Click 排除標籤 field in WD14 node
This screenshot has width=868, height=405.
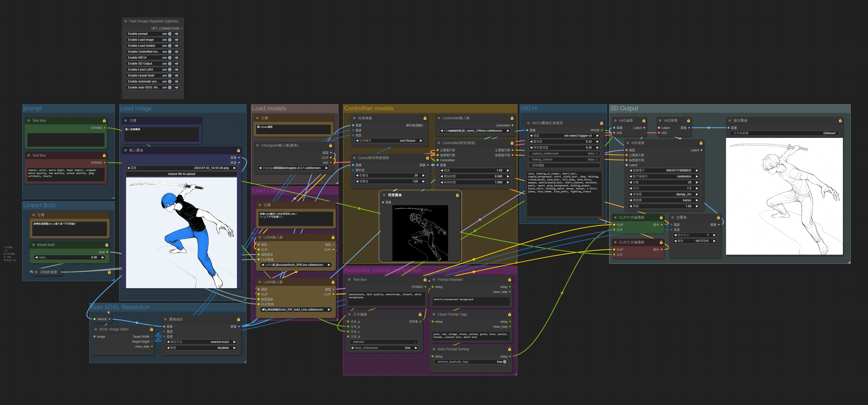[564, 166]
